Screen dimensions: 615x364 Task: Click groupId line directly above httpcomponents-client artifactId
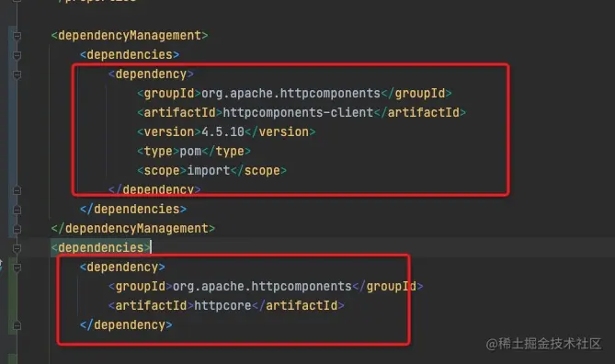[294, 94]
